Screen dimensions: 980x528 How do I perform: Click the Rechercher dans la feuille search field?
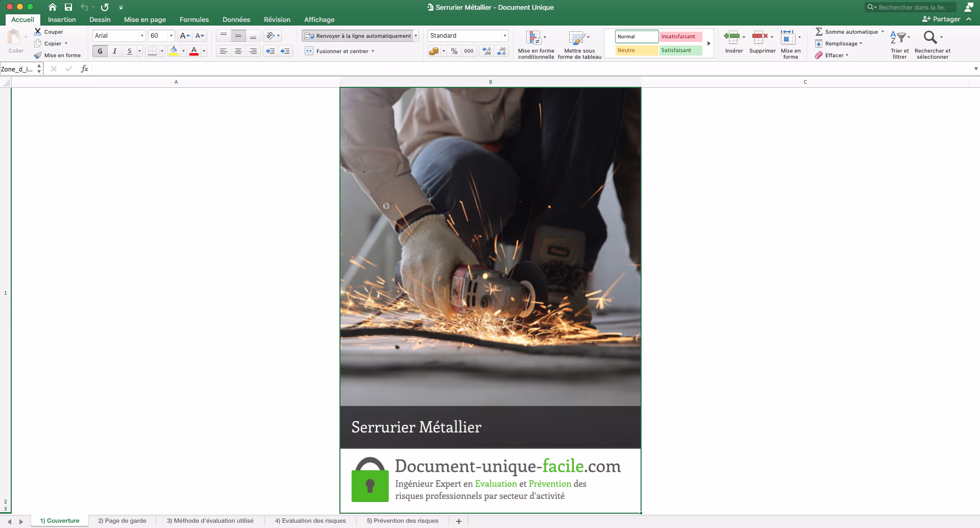pos(911,7)
